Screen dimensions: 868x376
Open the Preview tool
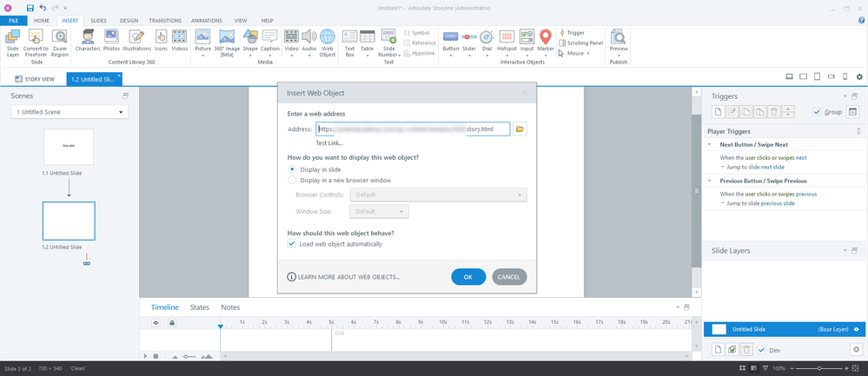coord(619,40)
